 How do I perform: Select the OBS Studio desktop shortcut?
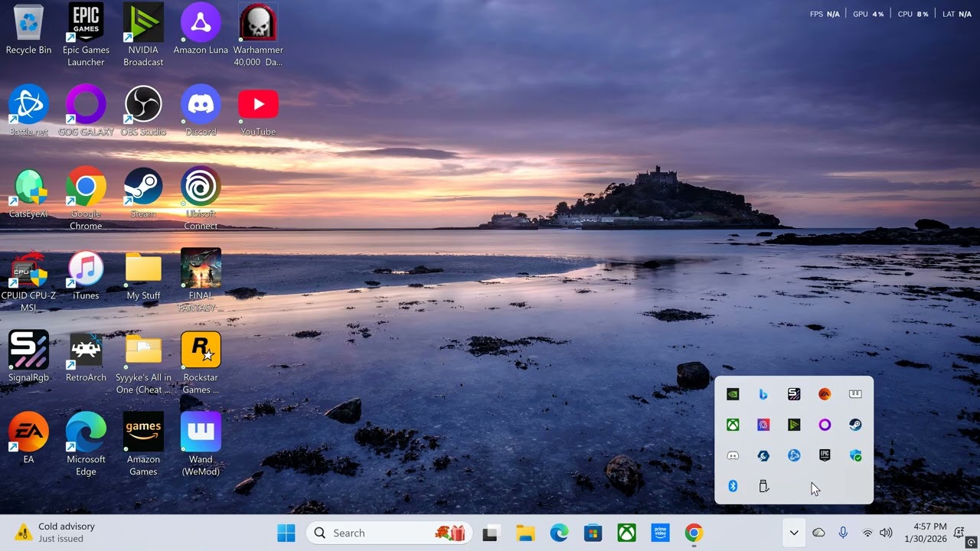click(143, 111)
